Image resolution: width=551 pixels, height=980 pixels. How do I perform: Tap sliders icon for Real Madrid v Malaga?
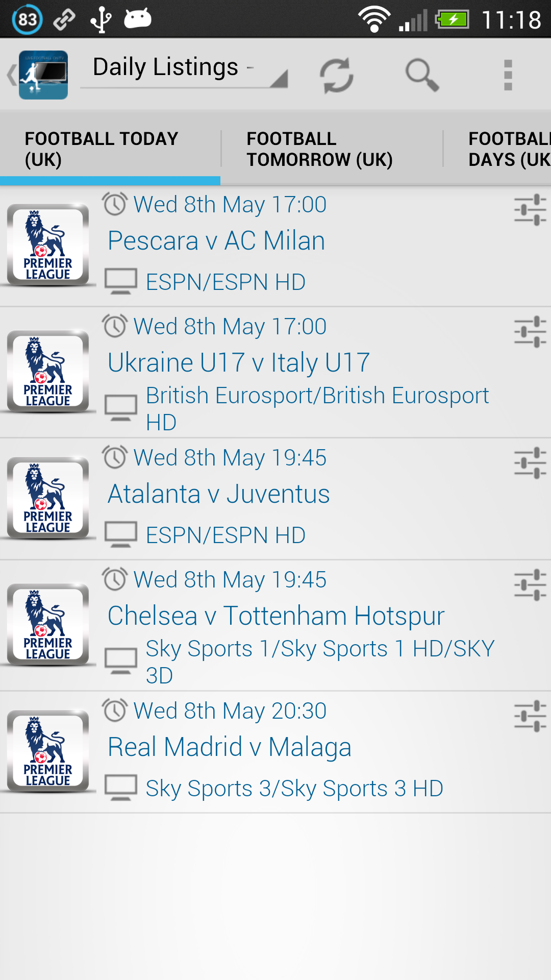[530, 716]
